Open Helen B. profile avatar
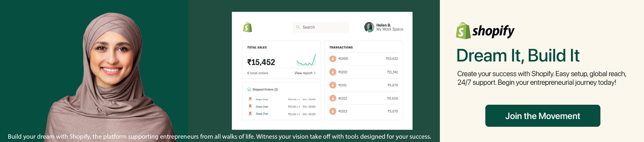The height and width of the screenshot is (142, 644). (x=369, y=27)
